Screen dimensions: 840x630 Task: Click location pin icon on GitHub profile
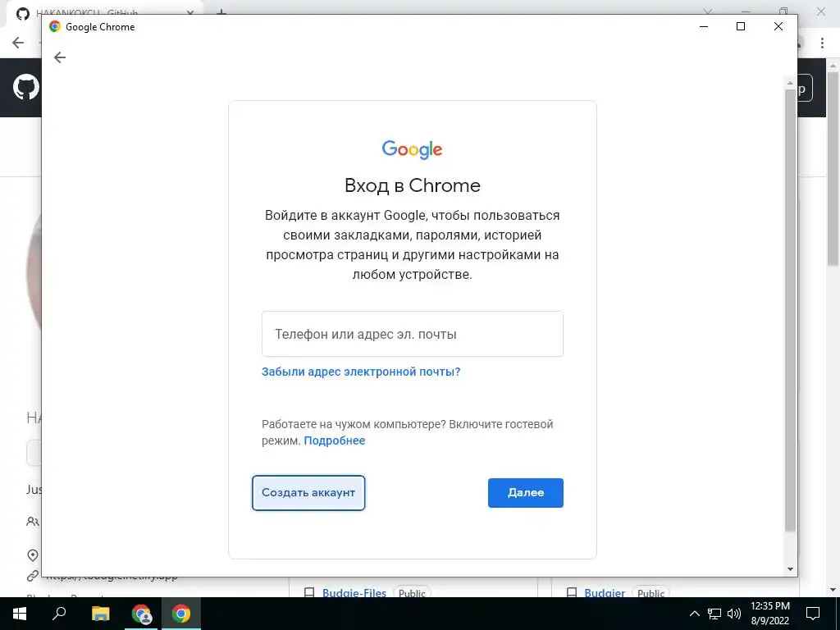click(x=33, y=555)
